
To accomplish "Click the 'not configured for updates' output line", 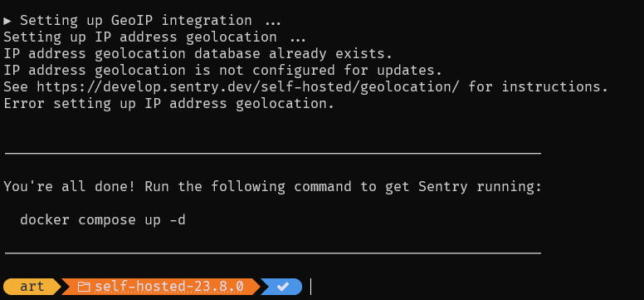I will click(x=222, y=71).
